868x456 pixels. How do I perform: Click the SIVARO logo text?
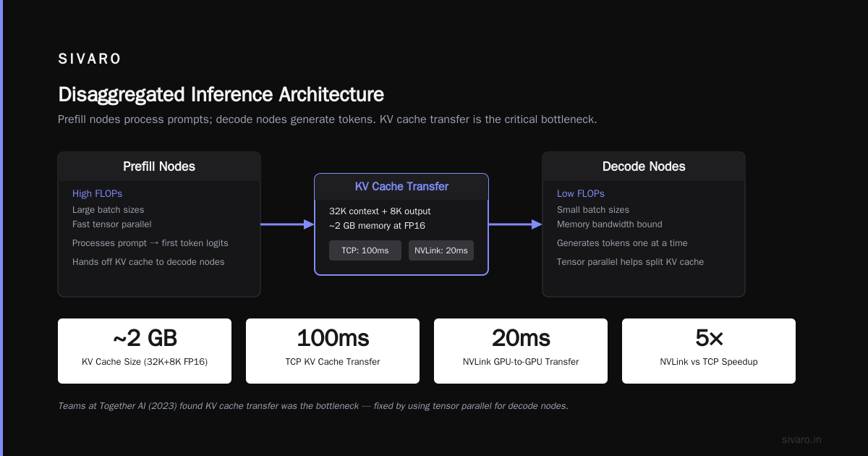tap(90, 59)
